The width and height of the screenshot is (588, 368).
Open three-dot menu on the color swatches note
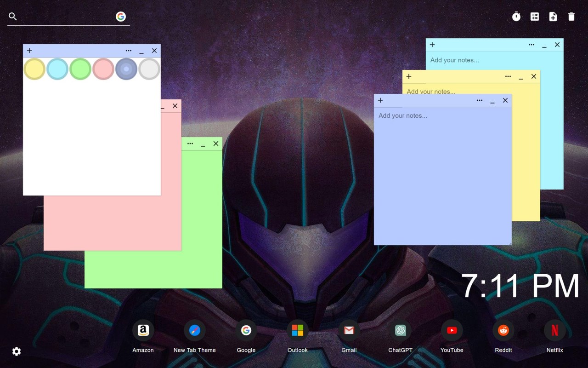(129, 51)
